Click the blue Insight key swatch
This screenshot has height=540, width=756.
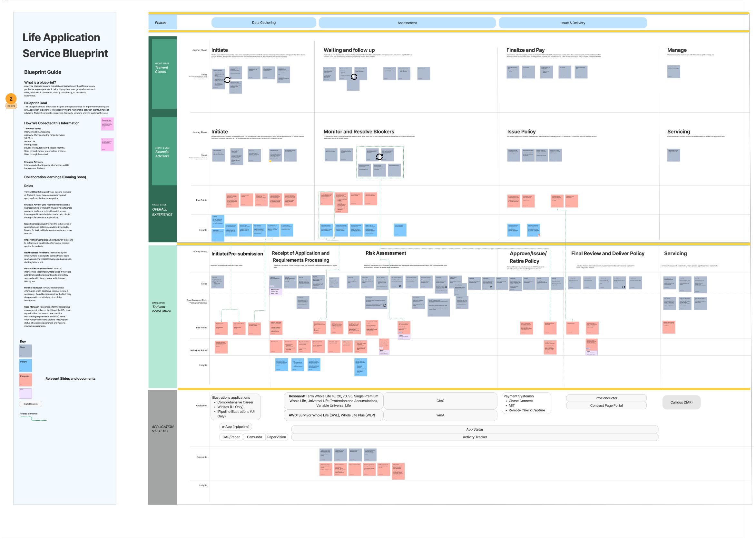[25, 365]
